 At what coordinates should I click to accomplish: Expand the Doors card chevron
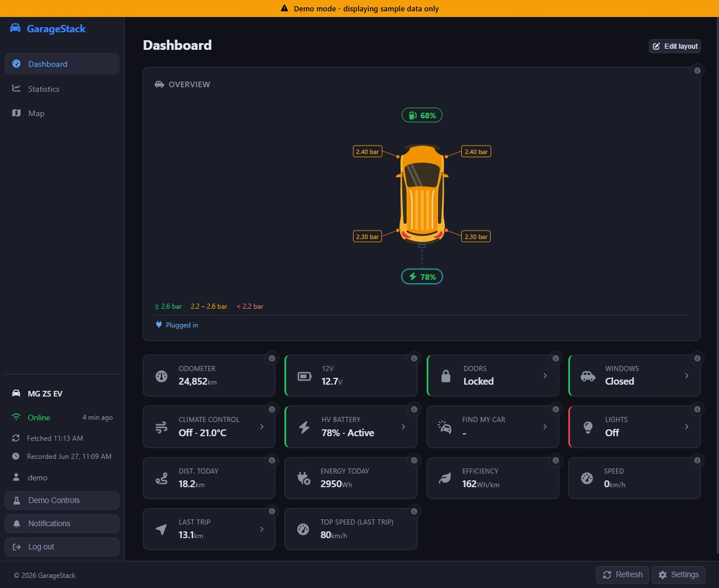(545, 376)
